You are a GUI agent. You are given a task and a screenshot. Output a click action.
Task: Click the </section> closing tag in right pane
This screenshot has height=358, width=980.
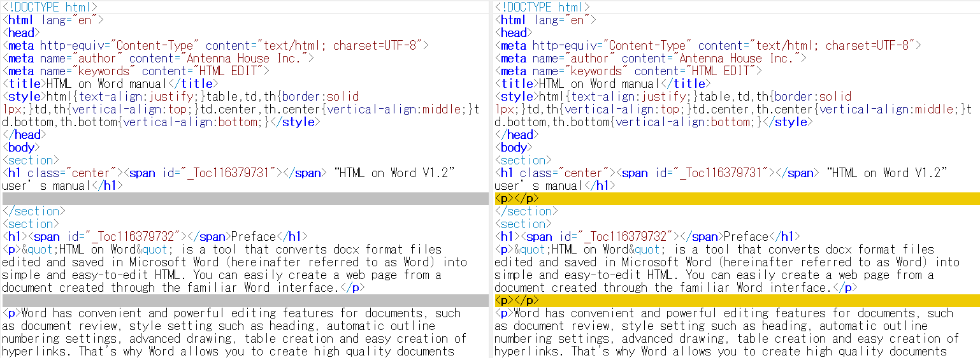(x=526, y=211)
